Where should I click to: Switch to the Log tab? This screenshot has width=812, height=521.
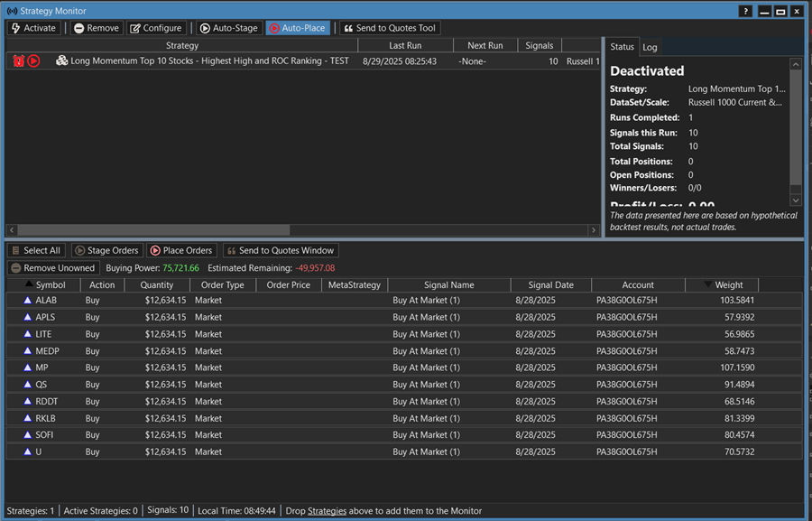click(x=650, y=47)
